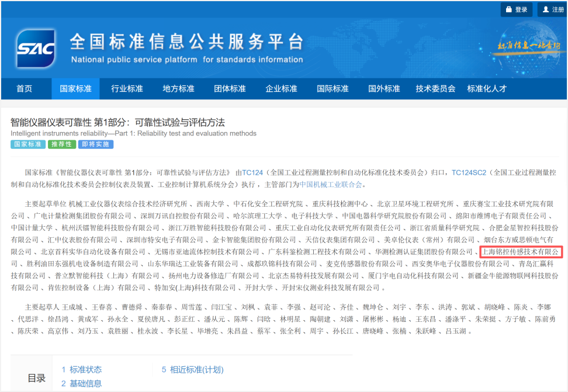Jump to 5 相近标准(计划) section
The width and height of the screenshot is (568, 392).
click(192, 370)
